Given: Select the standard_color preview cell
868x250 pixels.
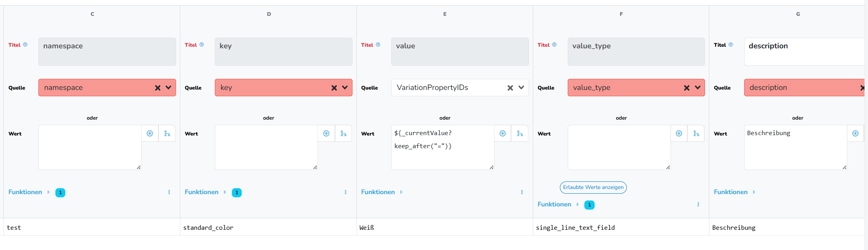Looking at the screenshot, I should (x=268, y=227).
